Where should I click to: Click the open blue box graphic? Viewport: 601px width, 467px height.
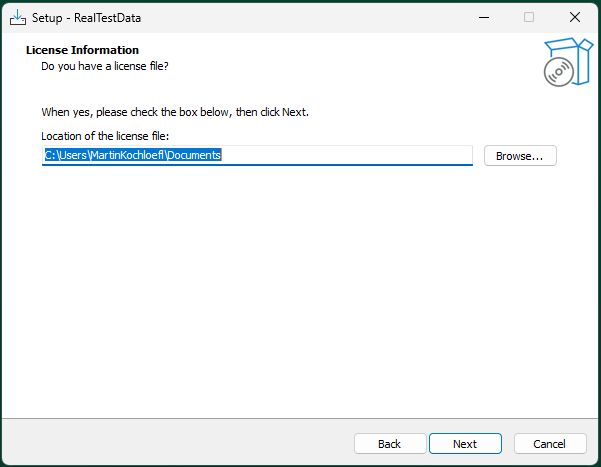[x=572, y=59]
